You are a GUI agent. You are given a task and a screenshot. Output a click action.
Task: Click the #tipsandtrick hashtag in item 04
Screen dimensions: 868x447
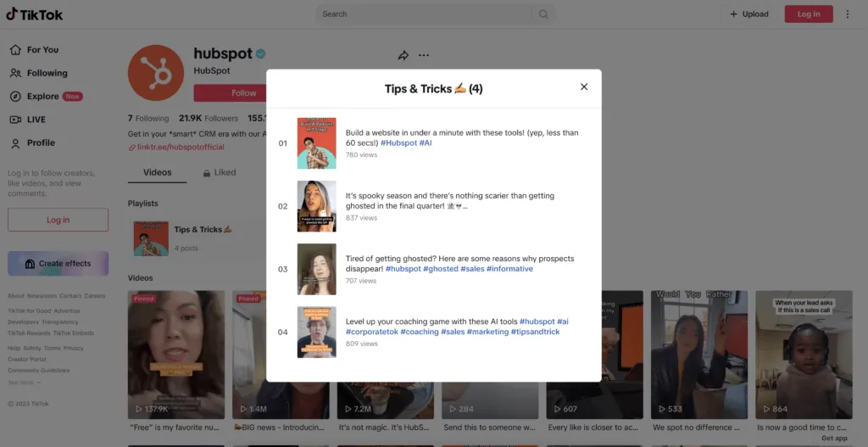coord(536,332)
